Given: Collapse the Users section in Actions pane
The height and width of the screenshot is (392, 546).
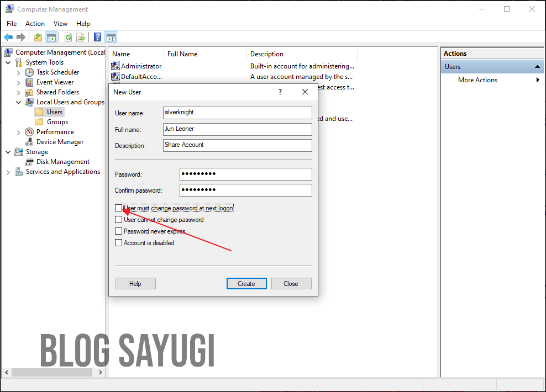Looking at the screenshot, I should 537,67.
